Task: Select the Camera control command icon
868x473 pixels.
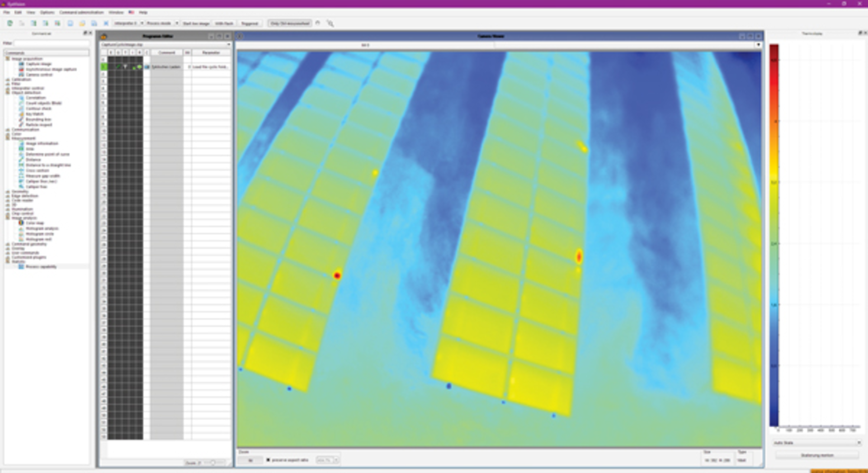Action: [21, 75]
